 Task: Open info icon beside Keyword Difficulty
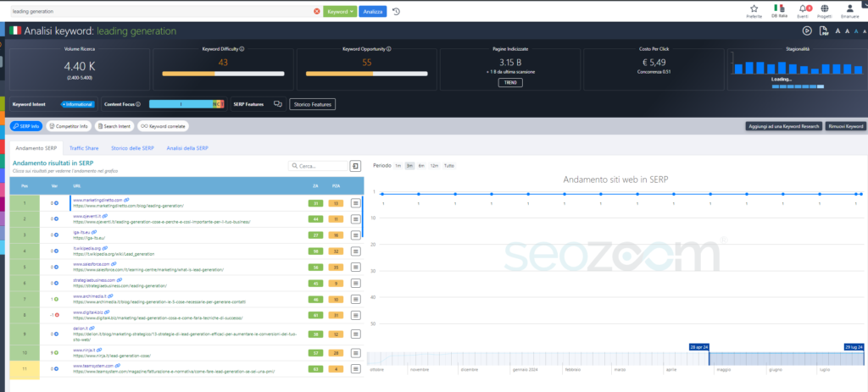(242, 49)
